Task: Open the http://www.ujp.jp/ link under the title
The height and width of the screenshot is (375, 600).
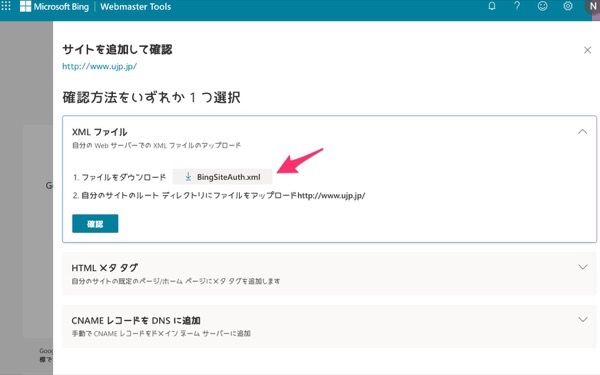Action: point(99,66)
